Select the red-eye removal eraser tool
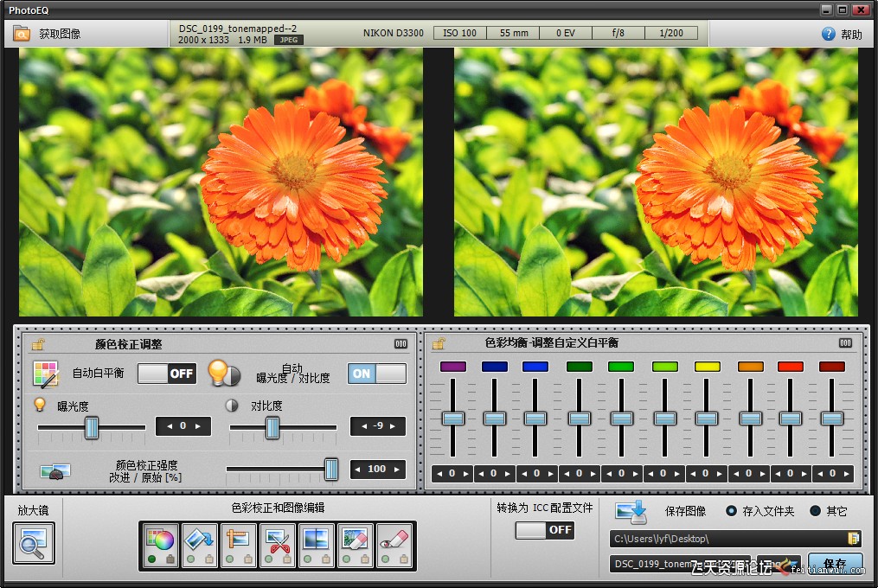Screen dimensions: 878x588 [x=394, y=546]
